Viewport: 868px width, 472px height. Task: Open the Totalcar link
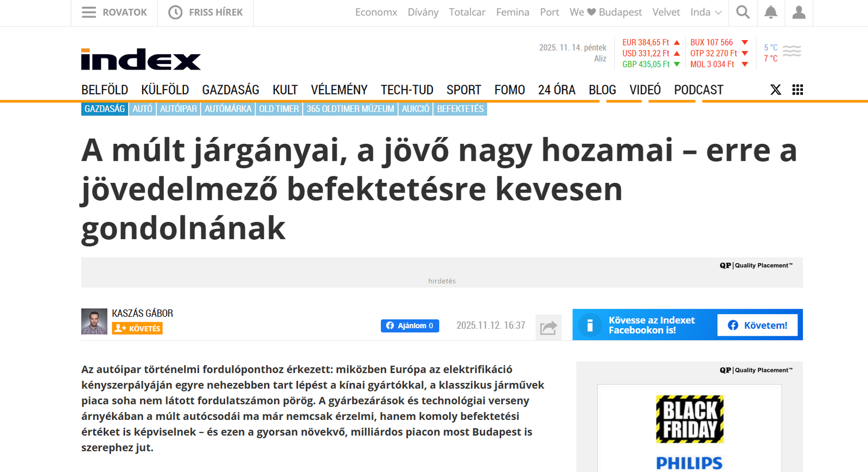467,12
